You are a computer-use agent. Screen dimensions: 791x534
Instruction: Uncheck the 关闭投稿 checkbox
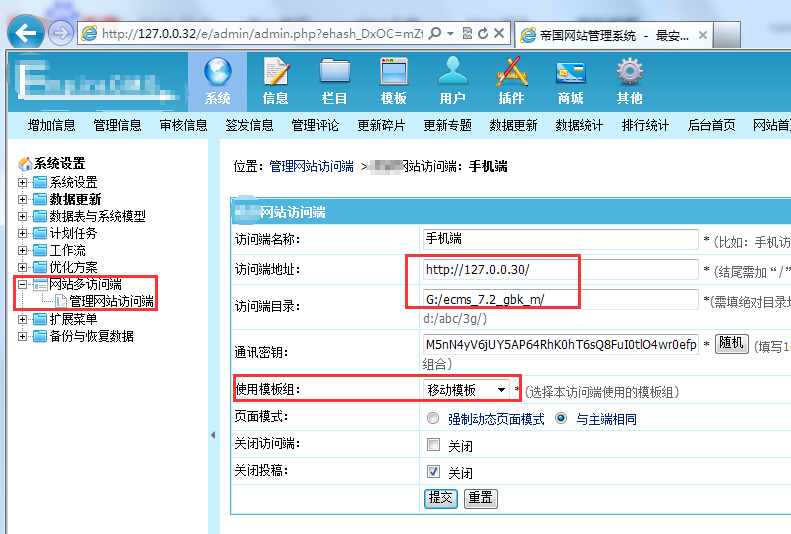(x=433, y=471)
